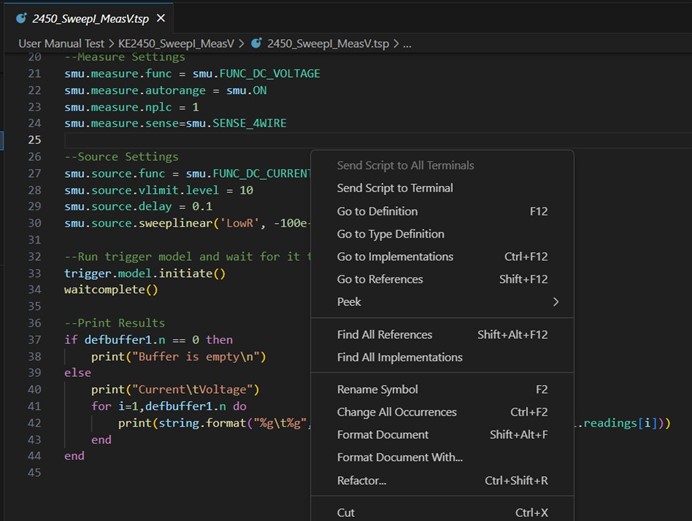Select the 2450_SweepI_MeasV.tsp editor tab
The height and width of the screenshot is (521, 692).
point(89,19)
